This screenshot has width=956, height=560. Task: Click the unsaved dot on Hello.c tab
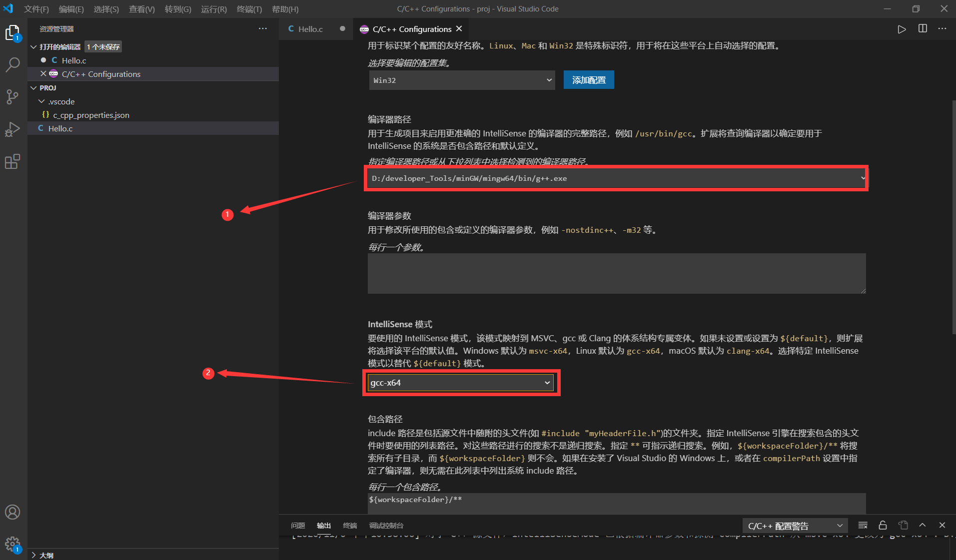click(342, 29)
